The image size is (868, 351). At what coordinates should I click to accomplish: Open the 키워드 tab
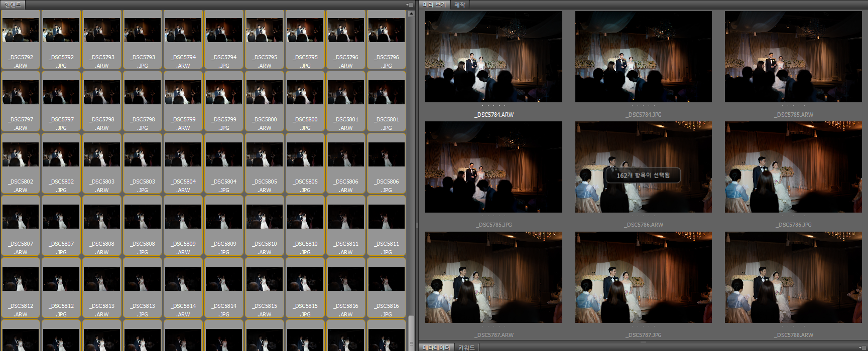(x=466, y=347)
